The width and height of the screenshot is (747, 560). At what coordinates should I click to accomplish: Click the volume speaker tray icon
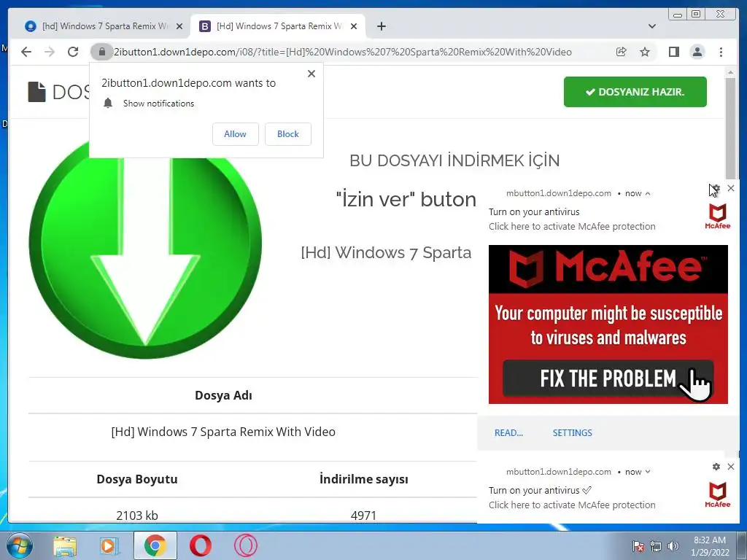click(673, 547)
